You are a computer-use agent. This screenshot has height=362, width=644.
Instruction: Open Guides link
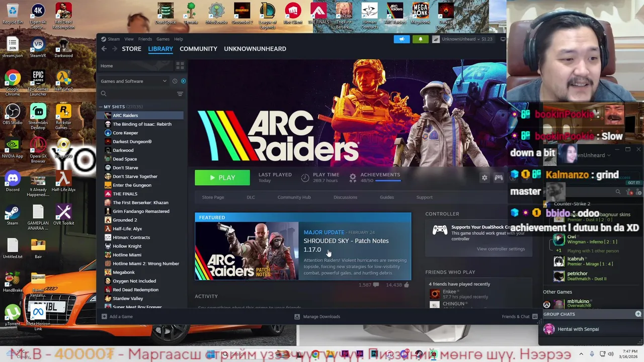[387, 197]
